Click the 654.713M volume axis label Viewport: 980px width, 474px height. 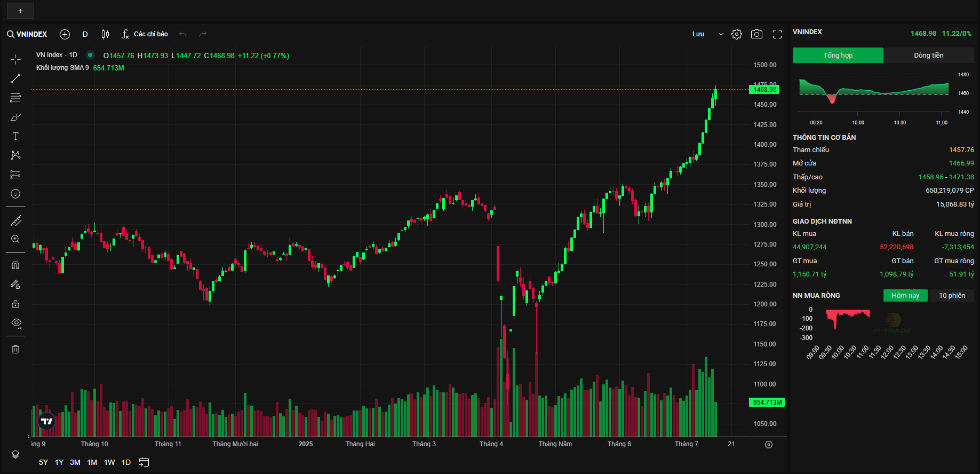coord(767,402)
